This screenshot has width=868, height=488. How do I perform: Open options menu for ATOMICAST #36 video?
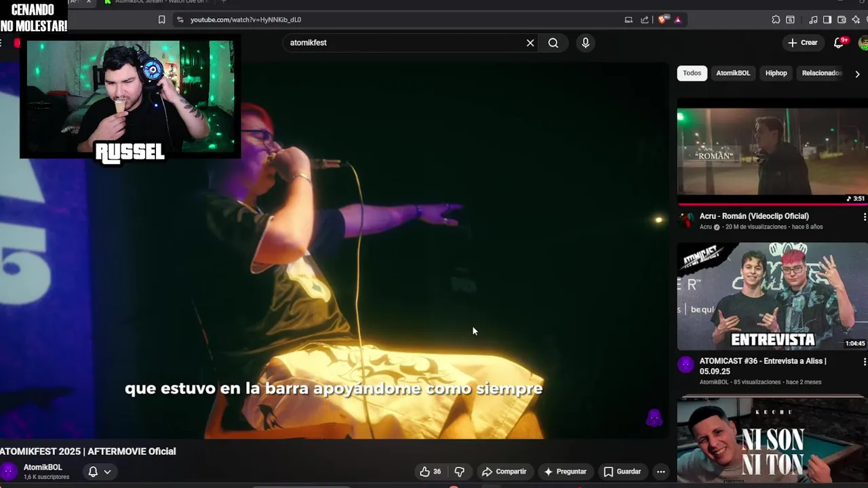tap(864, 362)
